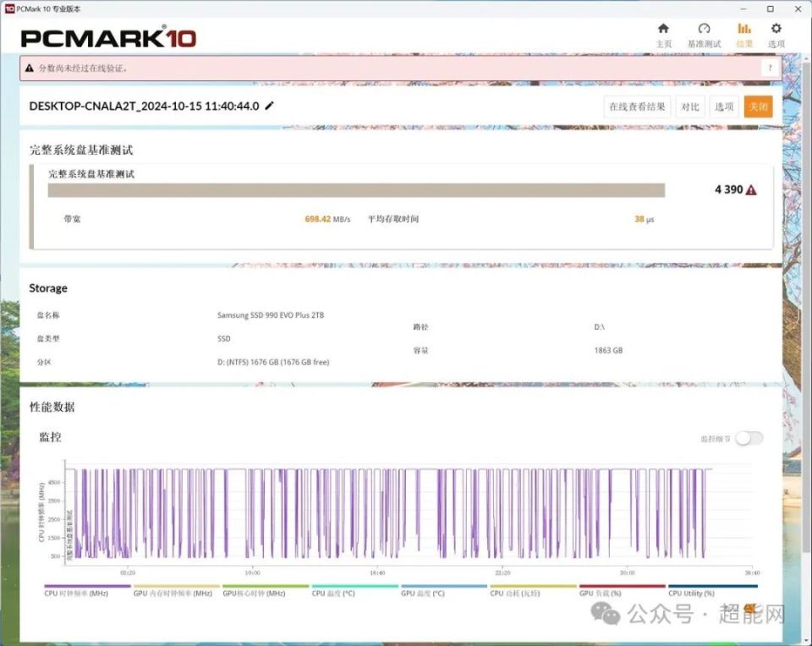The width and height of the screenshot is (812, 646).
Task: Click the average access time 38 μs
Action: [645, 219]
